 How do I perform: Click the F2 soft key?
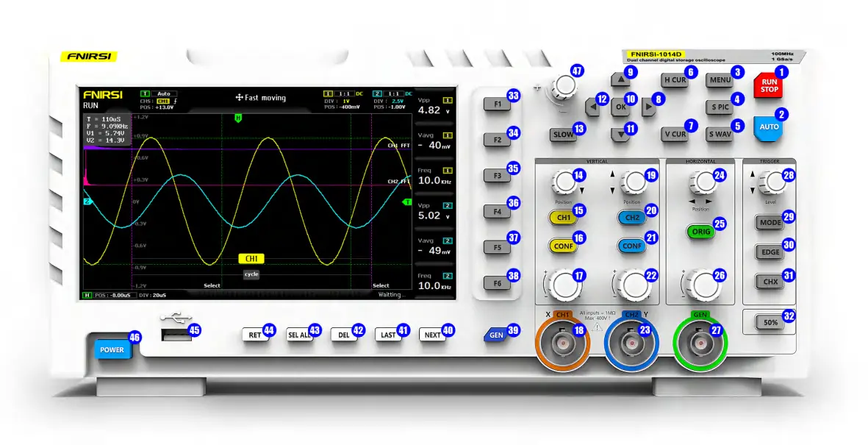coord(497,140)
